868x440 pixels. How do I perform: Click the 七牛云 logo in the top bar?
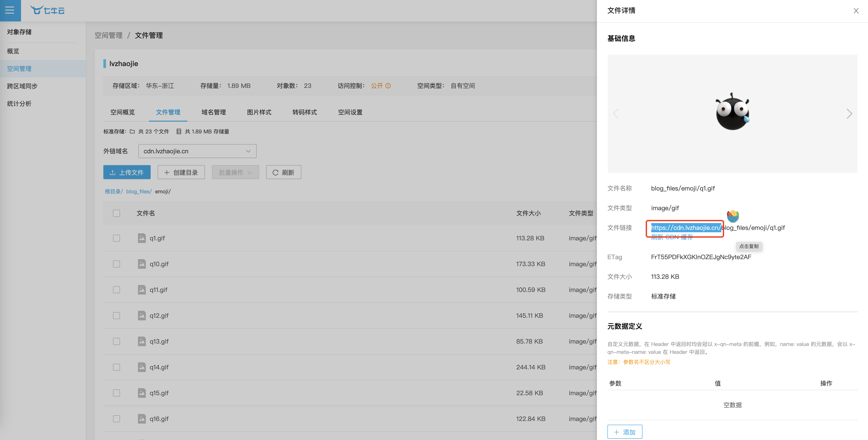[x=47, y=10]
